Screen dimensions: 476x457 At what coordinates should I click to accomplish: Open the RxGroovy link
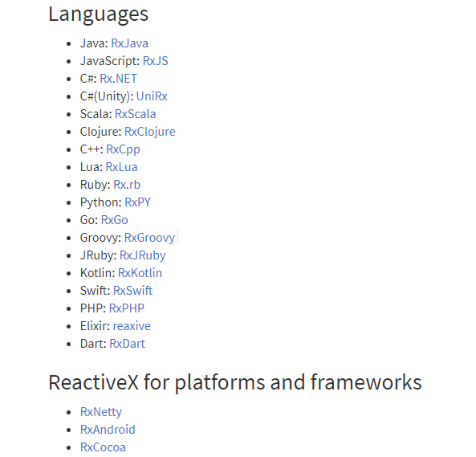point(149,238)
